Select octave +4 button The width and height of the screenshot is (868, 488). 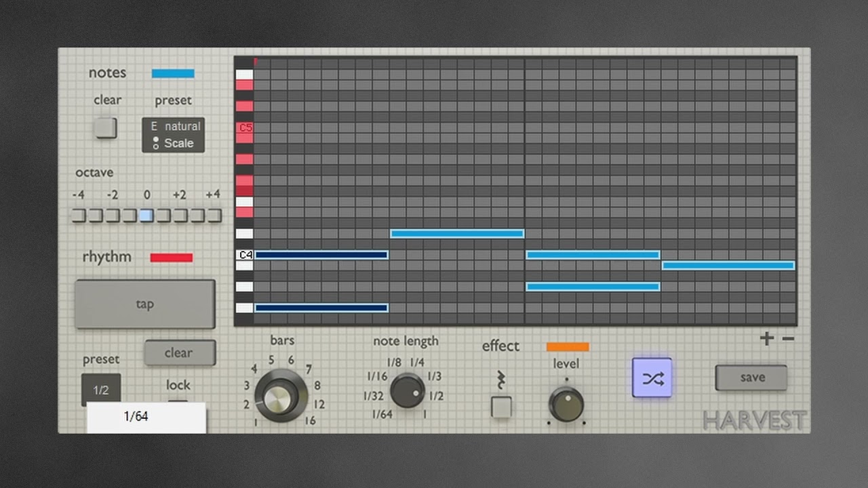(x=214, y=216)
